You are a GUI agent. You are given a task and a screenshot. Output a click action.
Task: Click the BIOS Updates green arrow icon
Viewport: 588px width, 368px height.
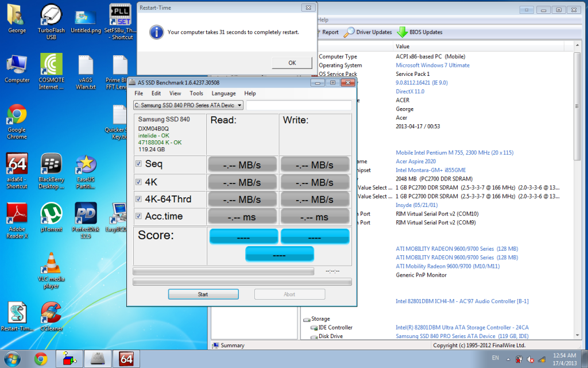[403, 32]
